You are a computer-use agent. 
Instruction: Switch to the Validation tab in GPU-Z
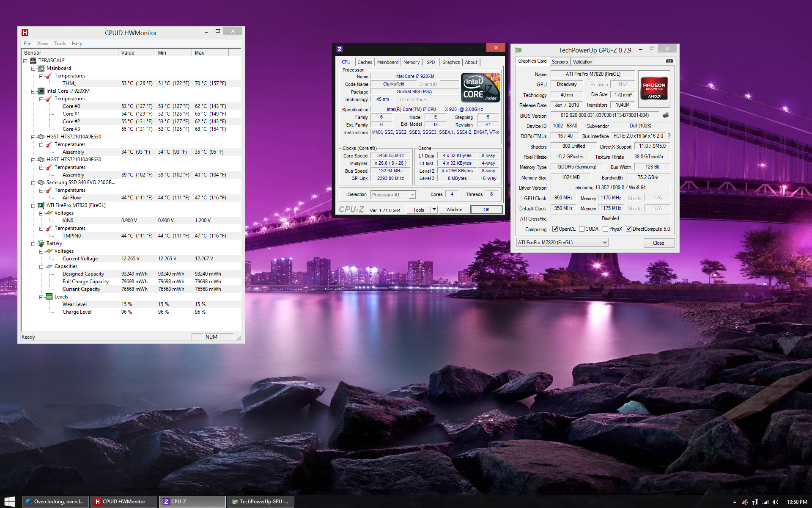(x=582, y=62)
